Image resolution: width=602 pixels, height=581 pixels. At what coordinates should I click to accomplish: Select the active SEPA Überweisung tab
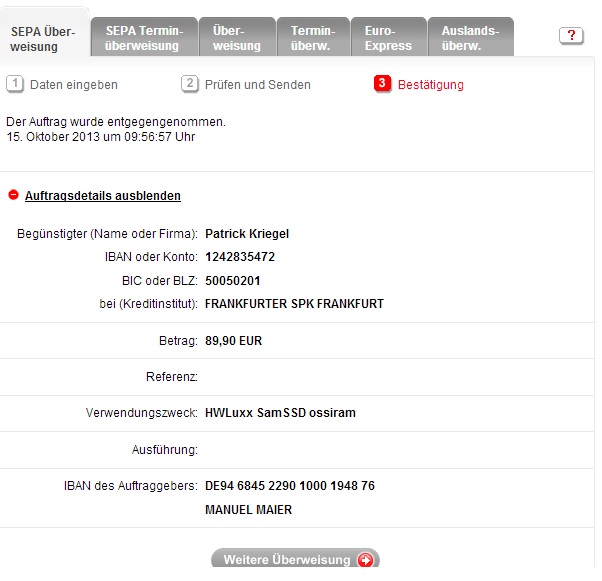(x=45, y=38)
